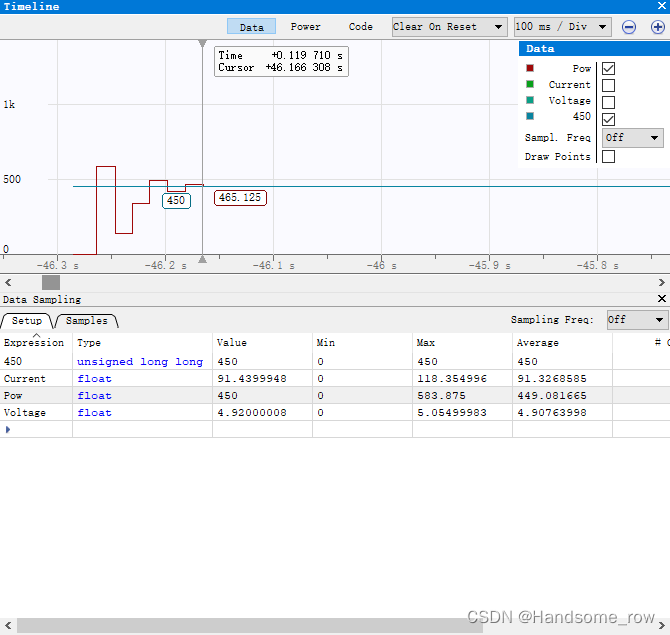Click timeline scroll left arrow
The height and width of the screenshot is (635, 670).
tap(8, 282)
